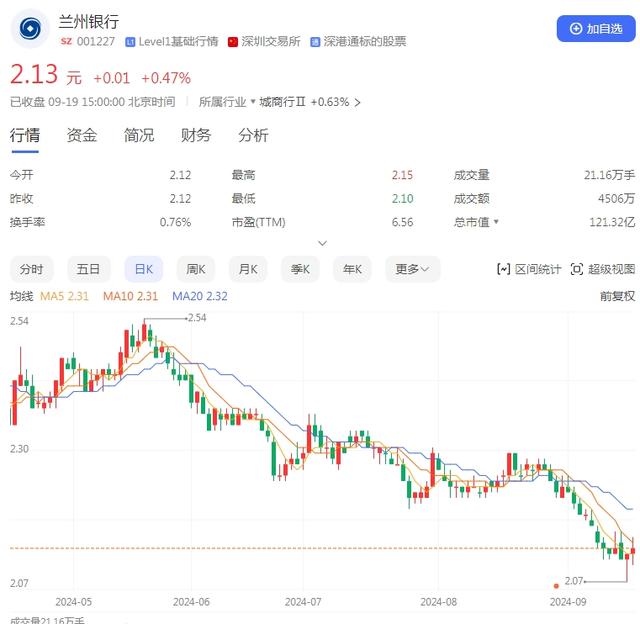This screenshot has height=624, width=640.
Task: Expand more quote details chevron
Action: pyautogui.click(x=322, y=243)
